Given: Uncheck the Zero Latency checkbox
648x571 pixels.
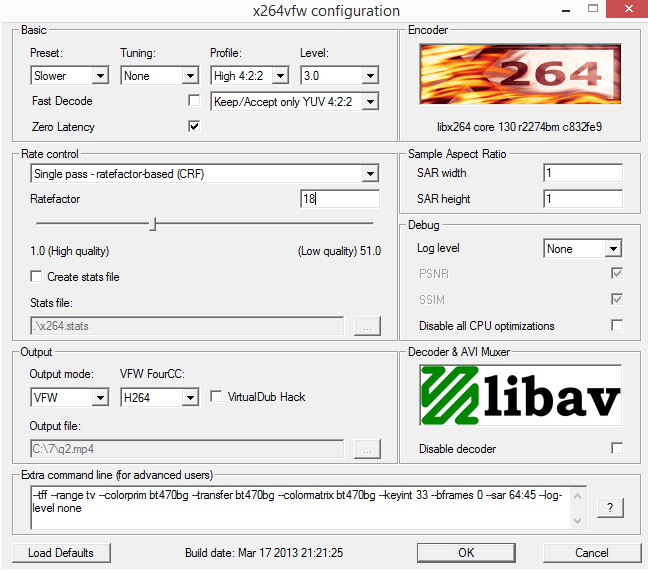Looking at the screenshot, I should click(194, 126).
